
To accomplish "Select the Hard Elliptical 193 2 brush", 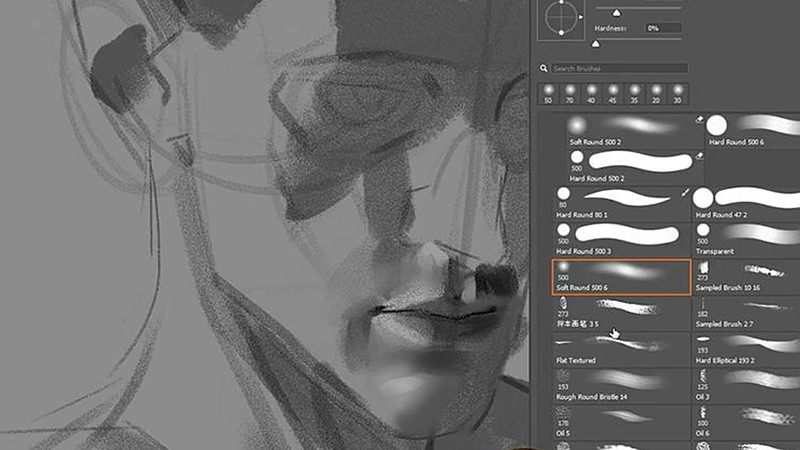I will (746, 347).
